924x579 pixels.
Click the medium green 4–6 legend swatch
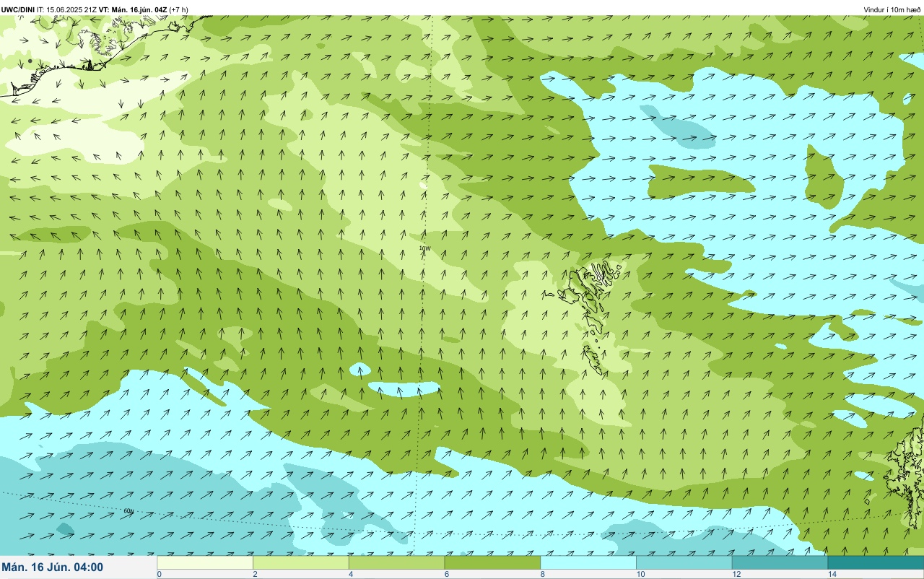[x=396, y=562]
